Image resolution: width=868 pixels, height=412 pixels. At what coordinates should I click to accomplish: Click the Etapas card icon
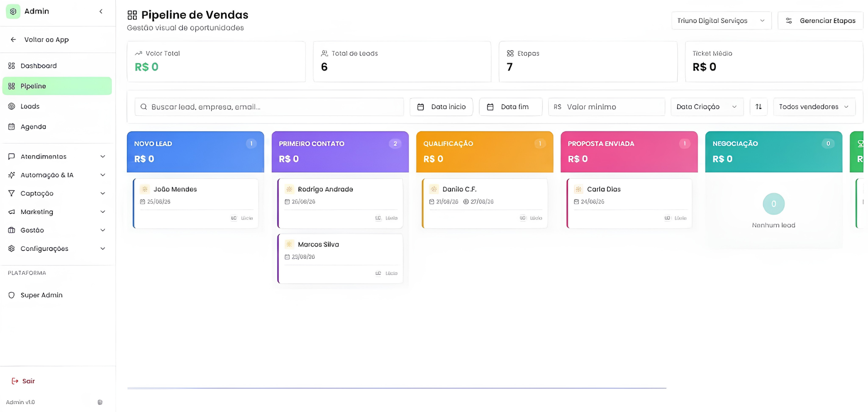pos(510,53)
